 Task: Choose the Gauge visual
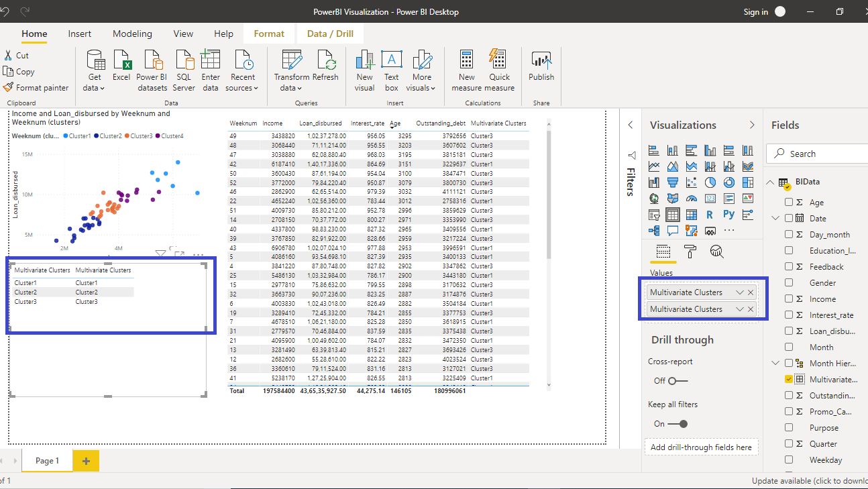(x=692, y=198)
